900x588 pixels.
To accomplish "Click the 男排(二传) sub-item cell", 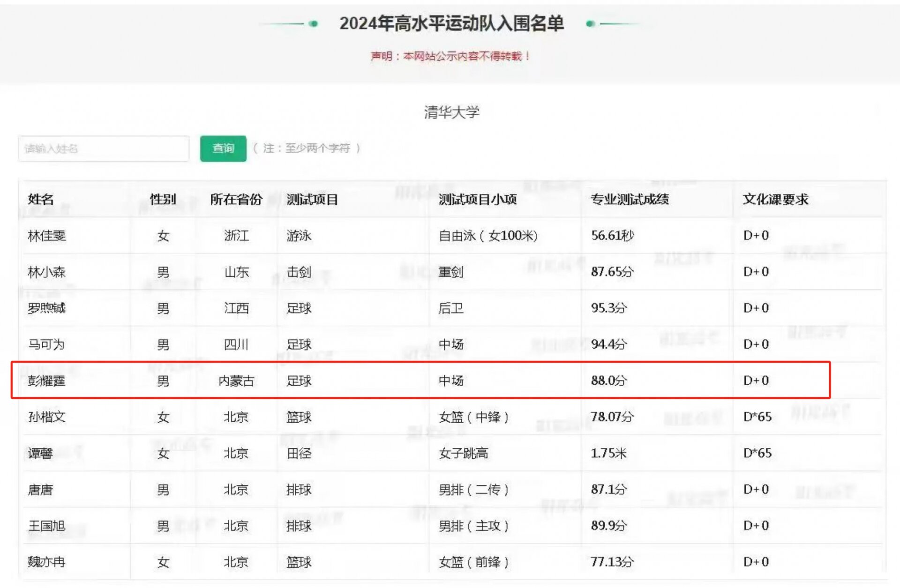I will (474, 490).
